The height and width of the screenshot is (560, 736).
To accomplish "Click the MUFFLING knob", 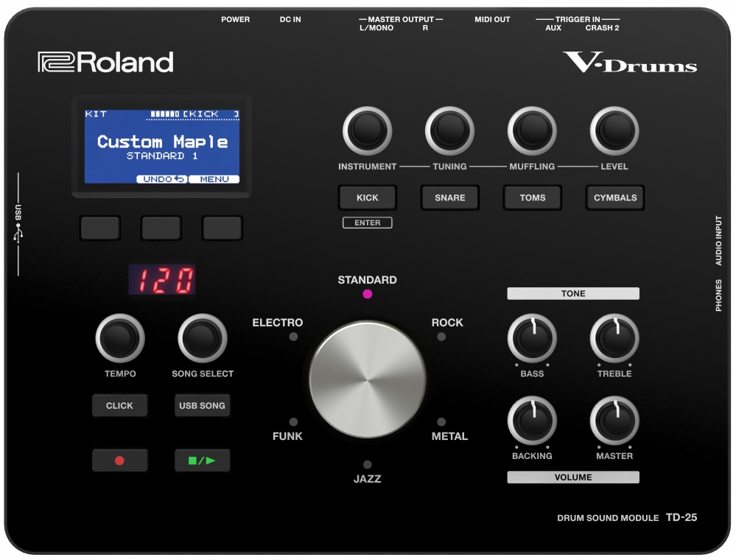I will coord(532,131).
